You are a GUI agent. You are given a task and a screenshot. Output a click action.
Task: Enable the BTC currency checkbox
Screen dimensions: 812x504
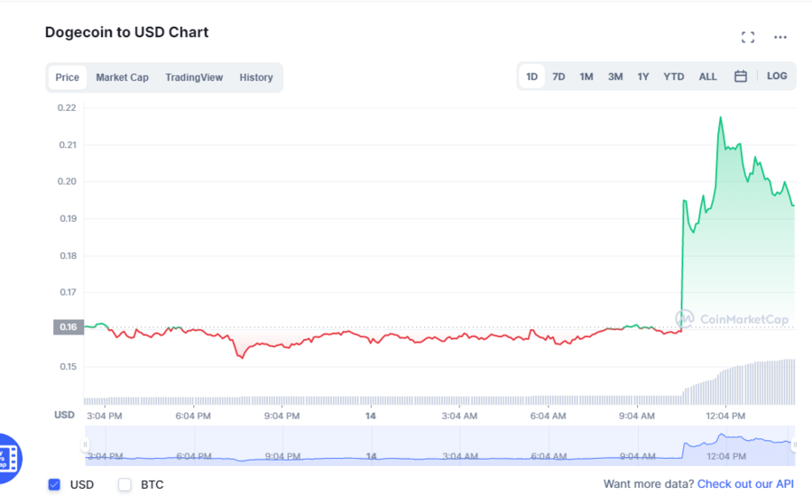pos(125,484)
